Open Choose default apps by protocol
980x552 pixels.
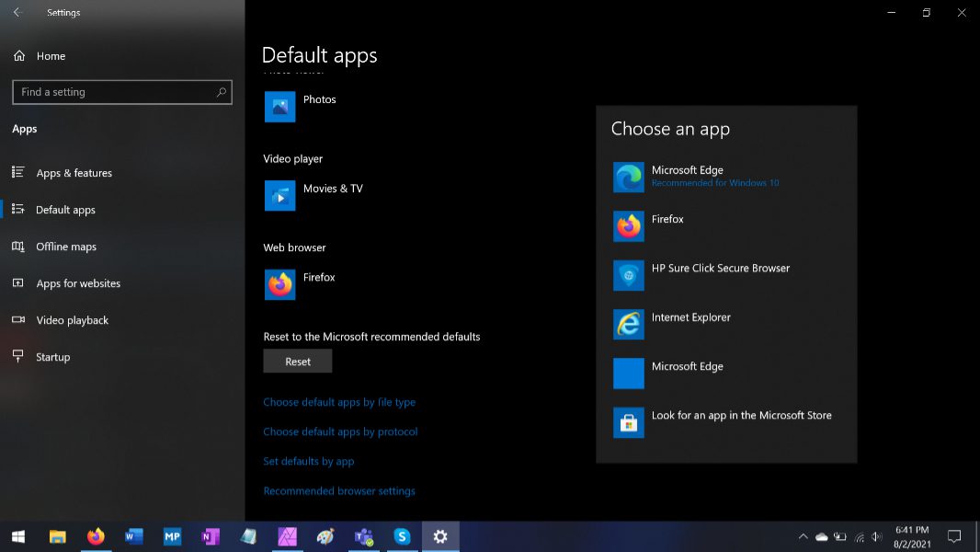click(340, 431)
